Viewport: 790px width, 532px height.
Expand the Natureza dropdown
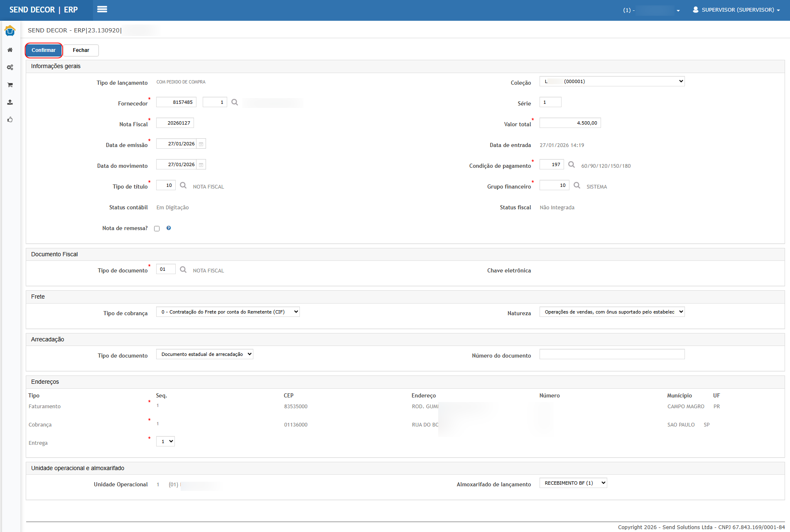(x=611, y=312)
